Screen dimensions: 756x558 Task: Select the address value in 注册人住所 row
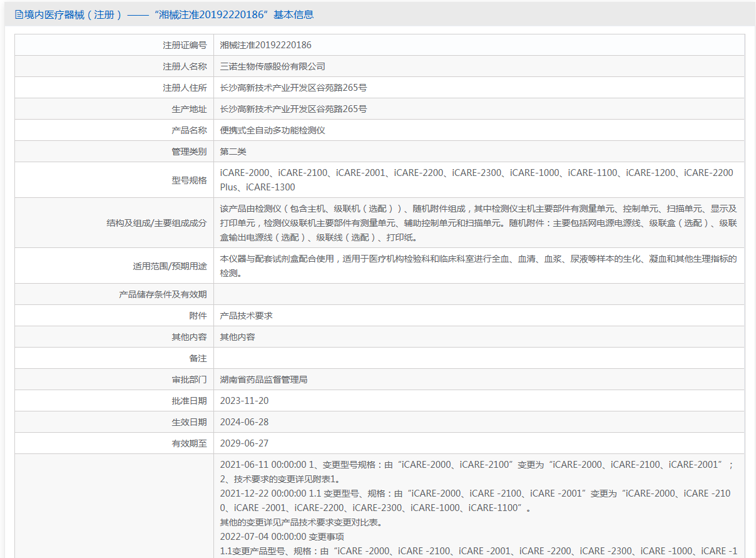pyautogui.click(x=293, y=88)
